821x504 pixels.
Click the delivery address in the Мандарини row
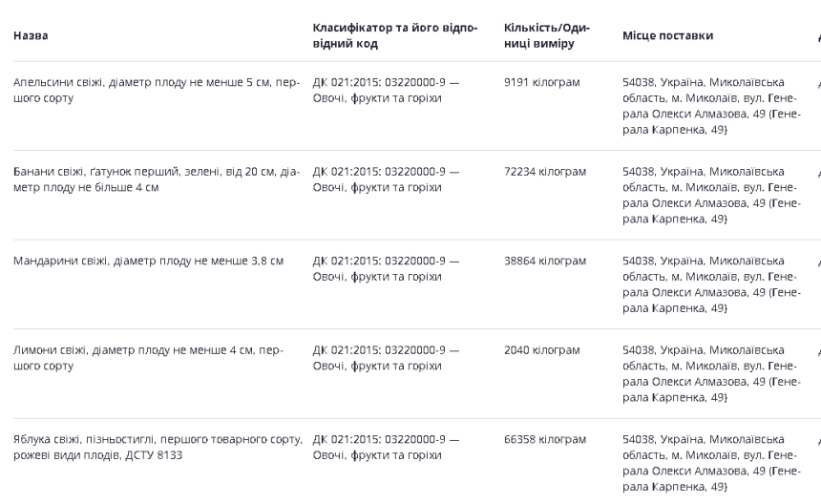710,283
